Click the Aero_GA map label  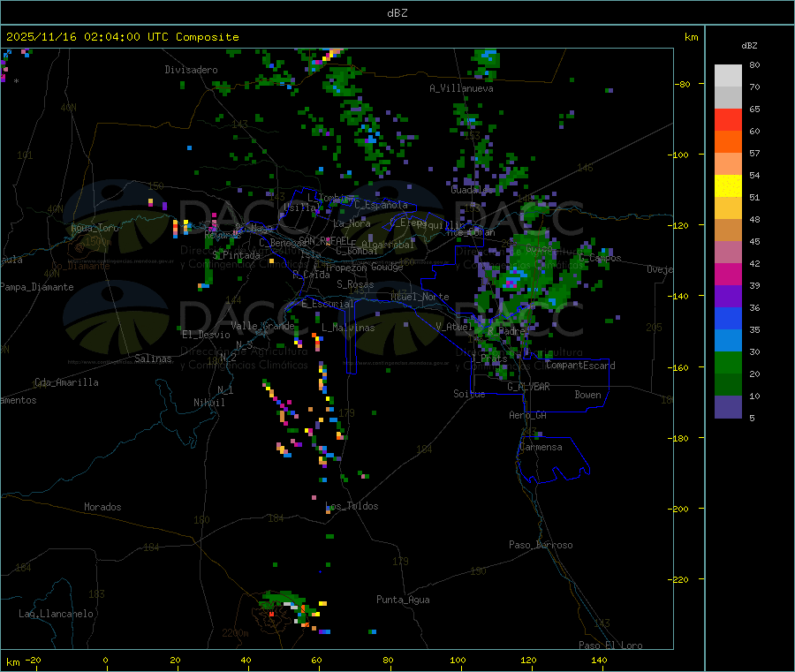(527, 415)
